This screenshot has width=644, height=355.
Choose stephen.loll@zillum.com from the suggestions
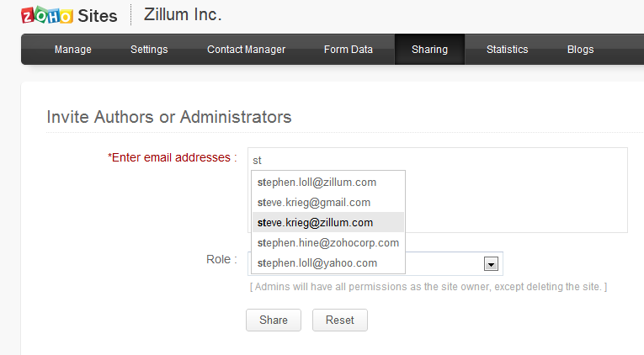click(x=317, y=182)
